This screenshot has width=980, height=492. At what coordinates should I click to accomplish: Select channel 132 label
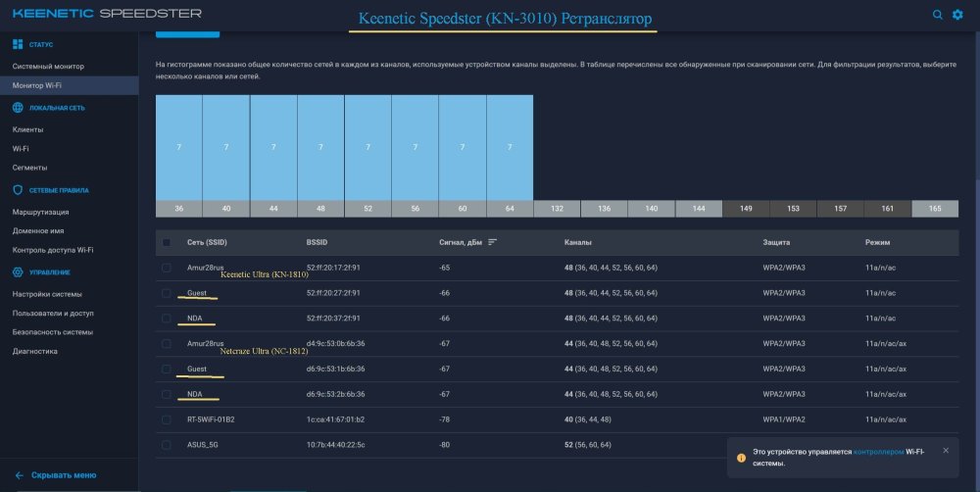point(557,209)
